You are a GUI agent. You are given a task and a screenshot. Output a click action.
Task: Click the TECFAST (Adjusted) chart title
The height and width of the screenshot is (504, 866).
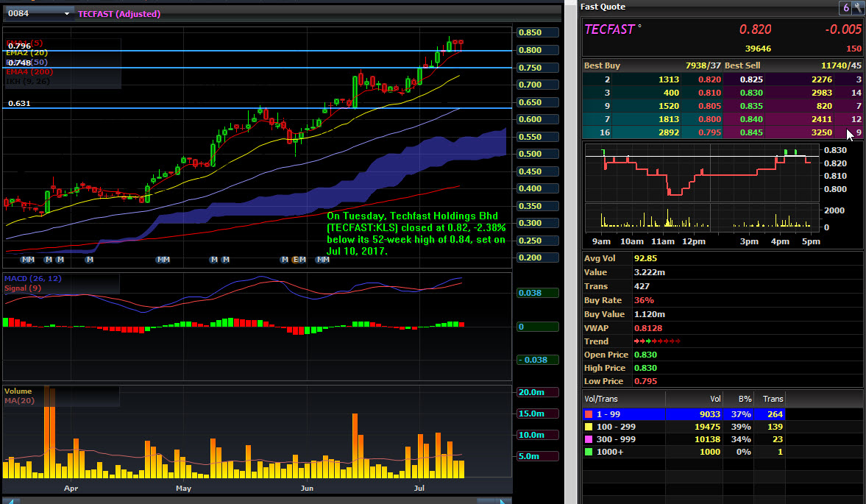point(119,14)
